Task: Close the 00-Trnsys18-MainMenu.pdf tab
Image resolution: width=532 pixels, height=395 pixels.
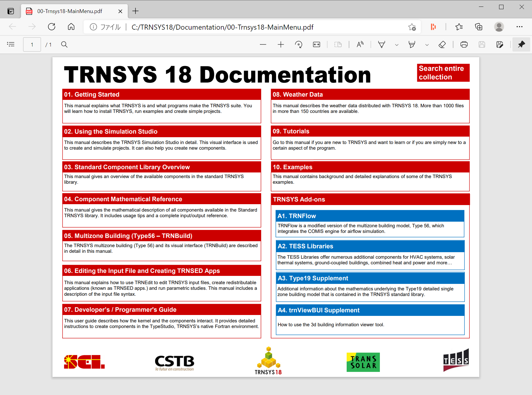Action: [120, 11]
